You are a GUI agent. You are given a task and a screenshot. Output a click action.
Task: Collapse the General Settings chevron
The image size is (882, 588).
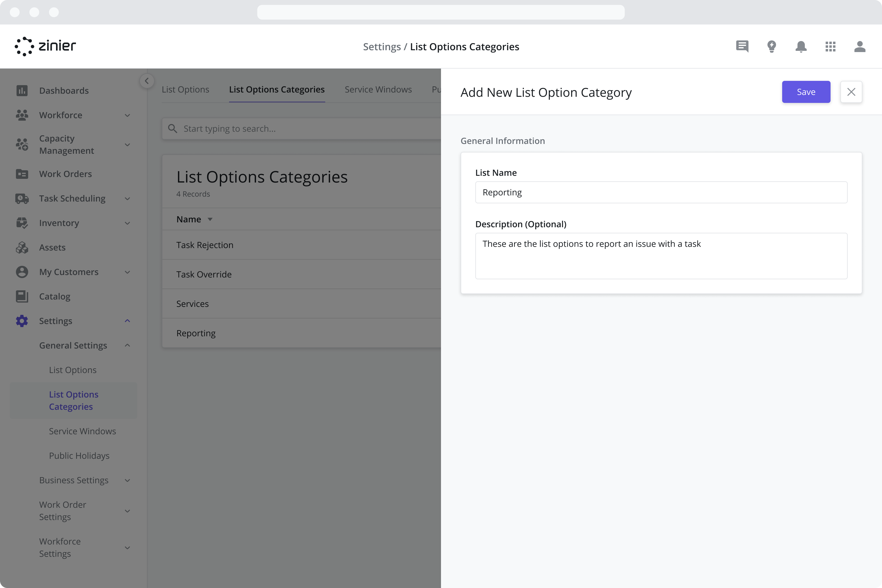(127, 345)
